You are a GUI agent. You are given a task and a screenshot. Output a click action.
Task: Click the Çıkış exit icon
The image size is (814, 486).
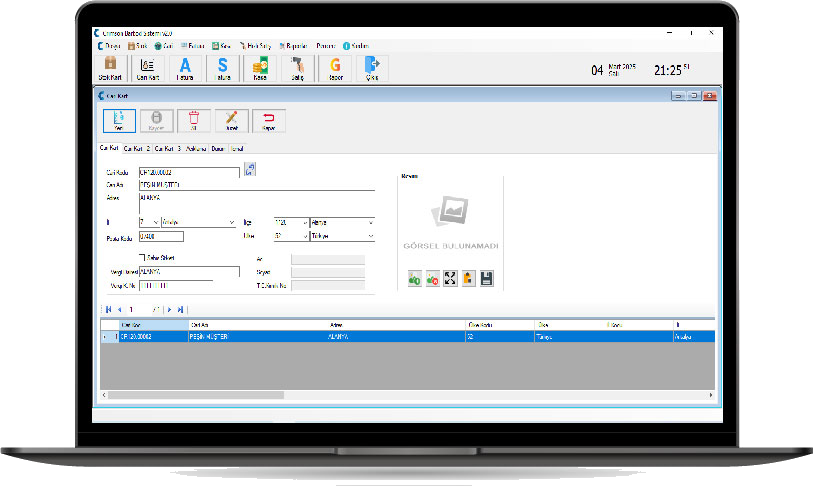[372, 67]
